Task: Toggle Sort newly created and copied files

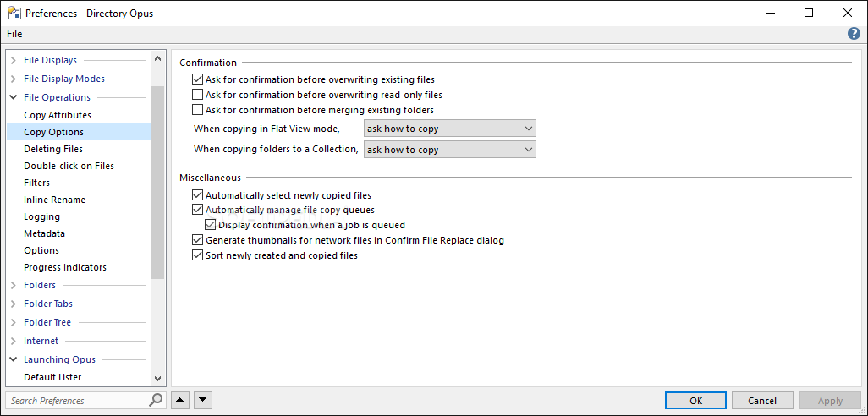Action: pos(198,255)
